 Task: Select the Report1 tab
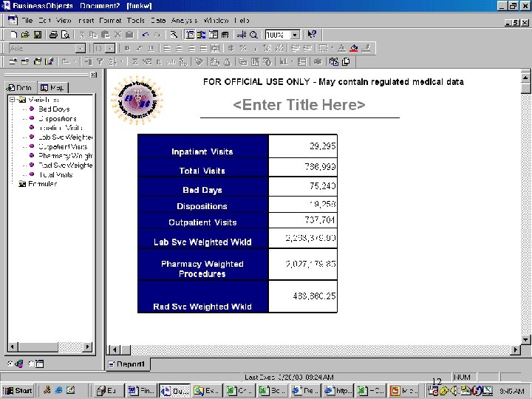tap(127, 364)
